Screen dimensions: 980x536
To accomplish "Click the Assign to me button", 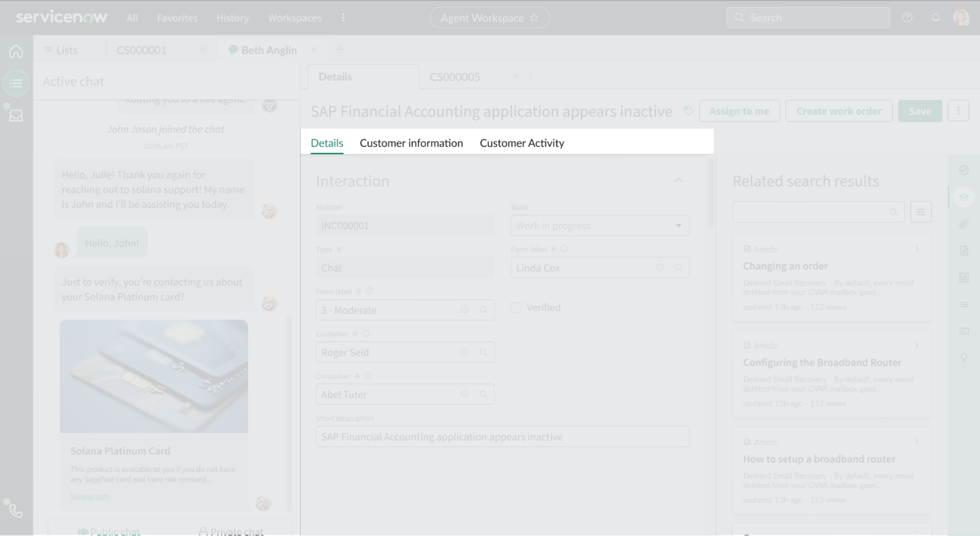I will 739,111.
